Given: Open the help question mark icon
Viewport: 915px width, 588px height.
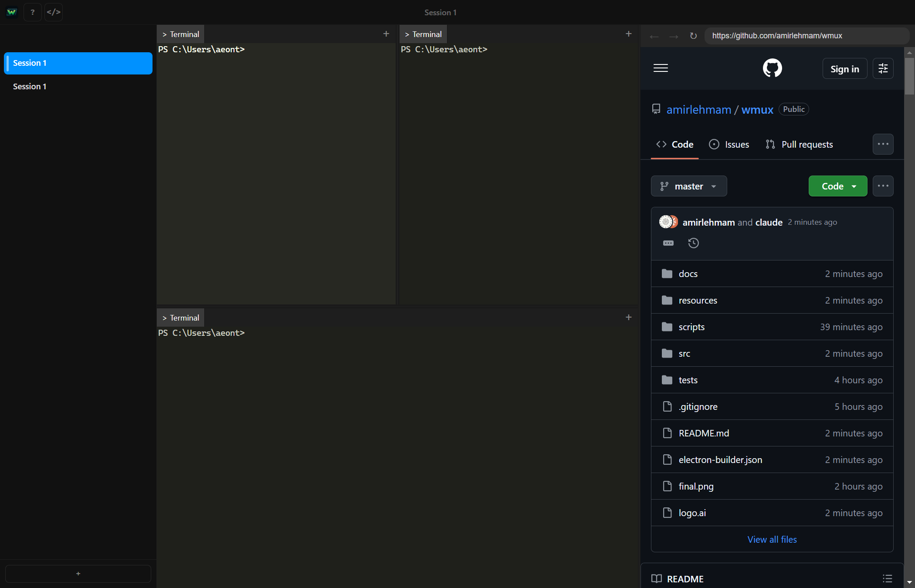Looking at the screenshot, I should (x=33, y=12).
